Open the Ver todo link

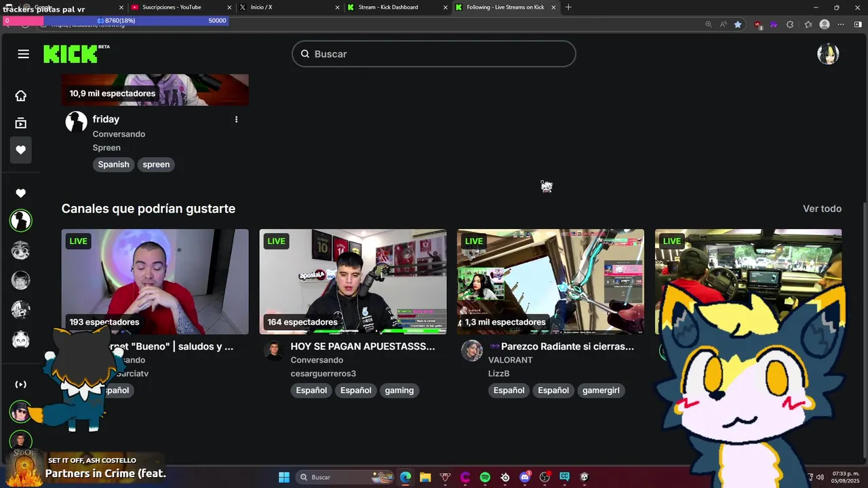point(822,209)
